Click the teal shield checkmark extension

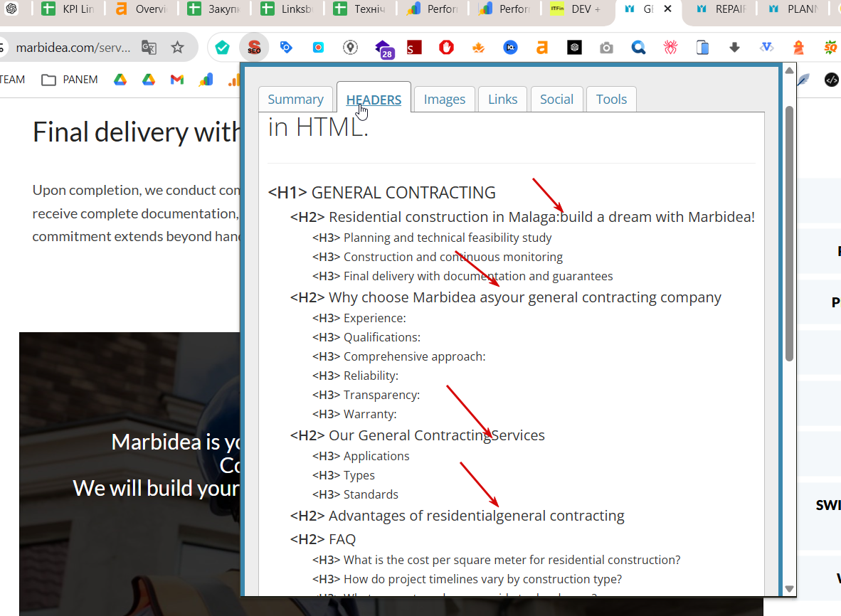point(222,48)
